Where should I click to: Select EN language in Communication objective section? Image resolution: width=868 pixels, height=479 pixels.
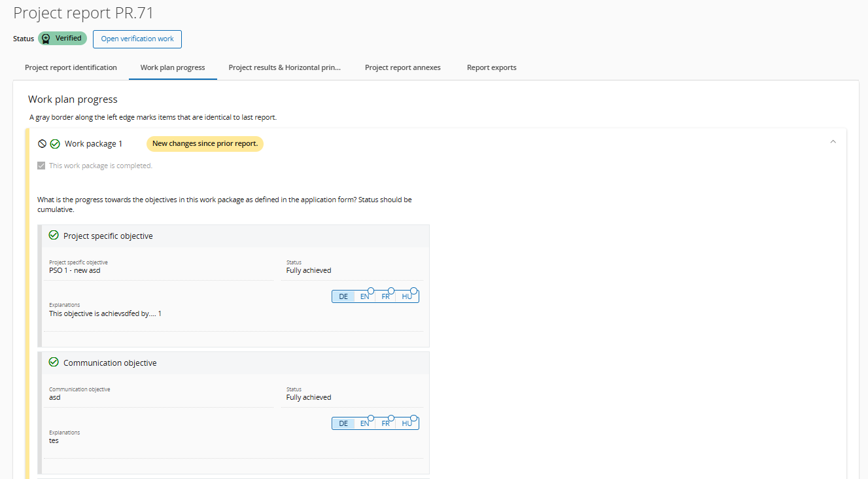[x=364, y=423]
